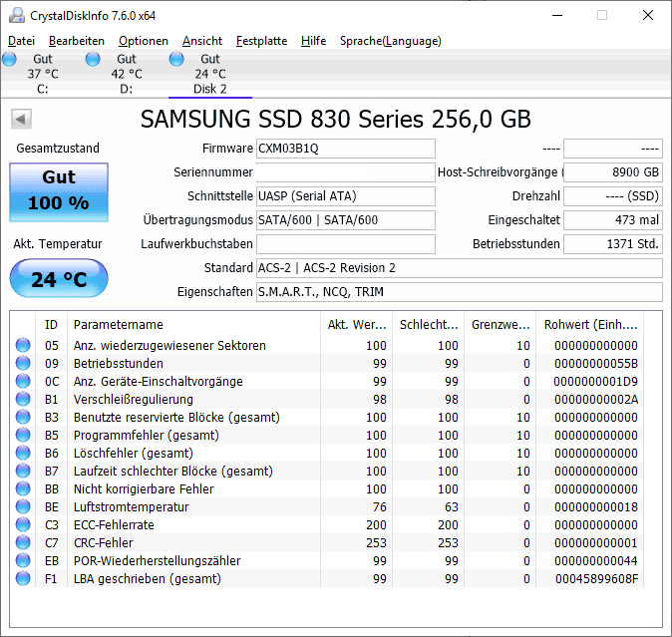Click the Parametername column header

(193, 325)
